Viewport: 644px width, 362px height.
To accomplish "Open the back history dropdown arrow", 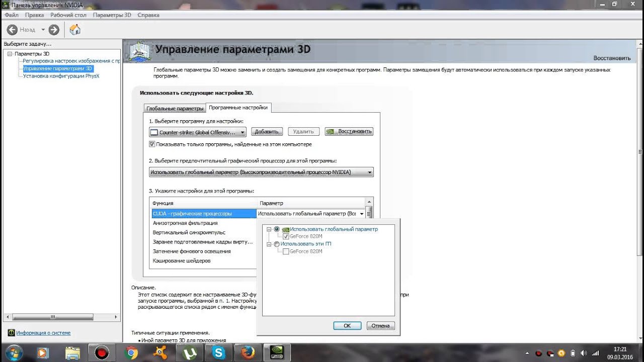I will (x=43, y=30).
